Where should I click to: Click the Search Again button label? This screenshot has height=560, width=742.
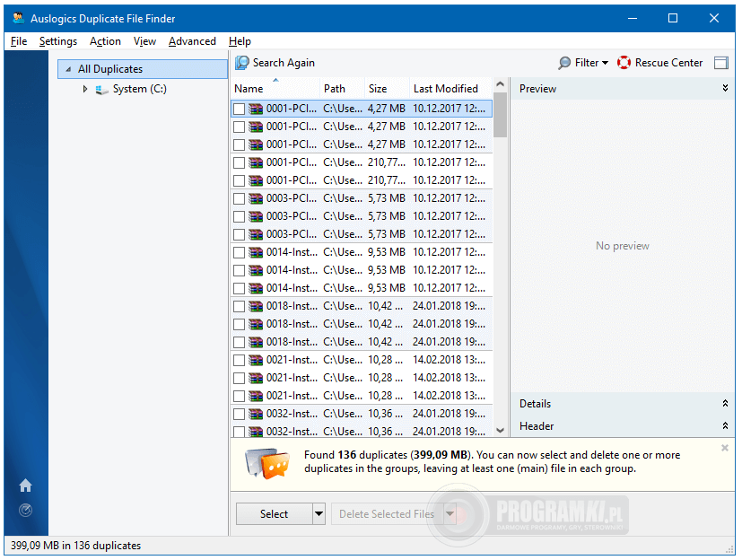pos(284,63)
